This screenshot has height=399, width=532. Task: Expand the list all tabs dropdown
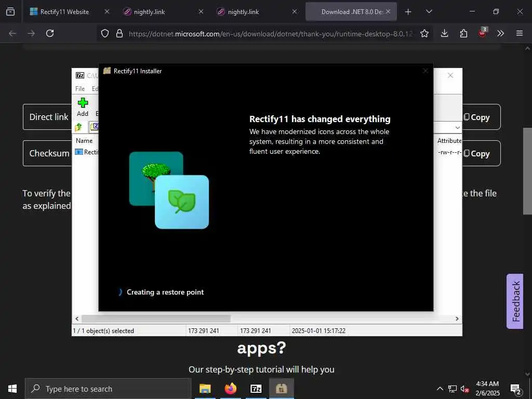click(x=429, y=11)
